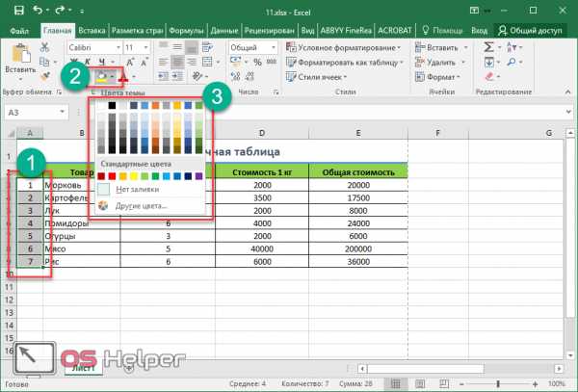Apply percent style format
The height and width of the screenshot is (392, 578).
click(257, 62)
